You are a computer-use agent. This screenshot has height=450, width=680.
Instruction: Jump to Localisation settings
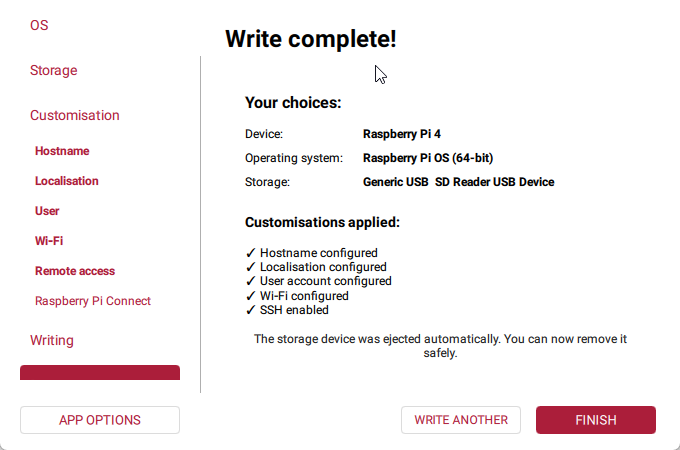coord(67,181)
